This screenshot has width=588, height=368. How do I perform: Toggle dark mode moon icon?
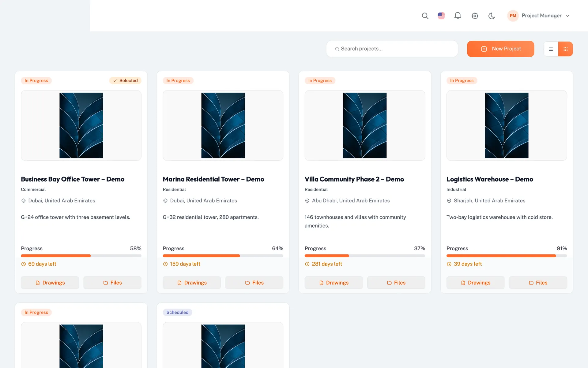(492, 16)
